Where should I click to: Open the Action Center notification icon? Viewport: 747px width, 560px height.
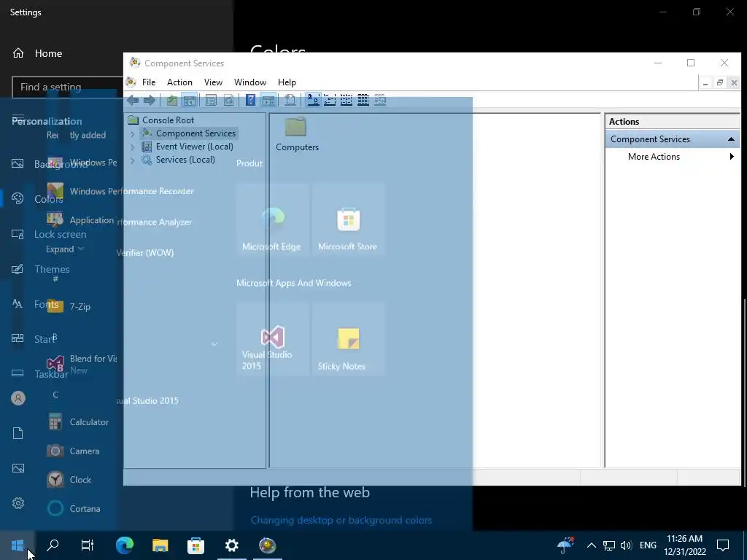pyautogui.click(x=723, y=545)
